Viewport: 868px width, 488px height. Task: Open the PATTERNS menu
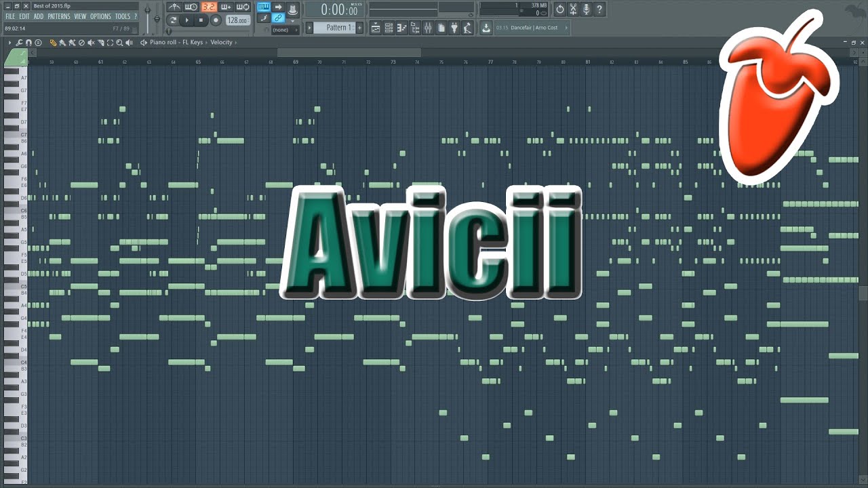(59, 16)
